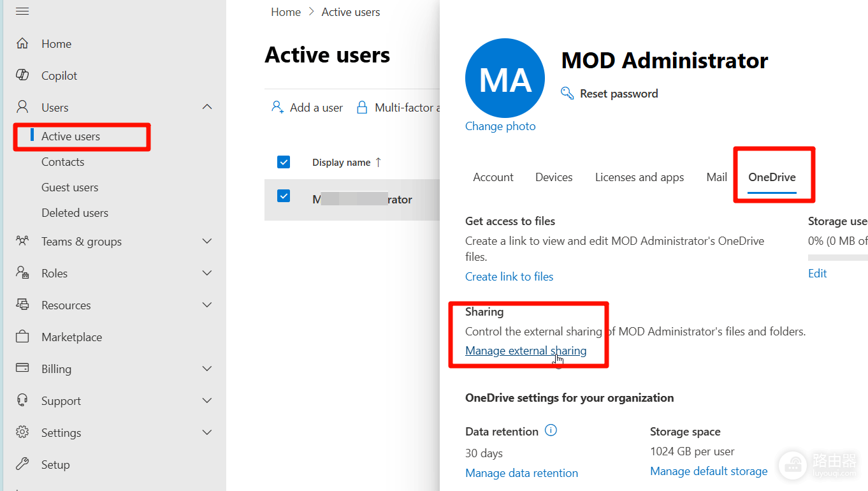Click the MA profile avatar
This screenshot has height=491, width=868.
click(x=505, y=78)
